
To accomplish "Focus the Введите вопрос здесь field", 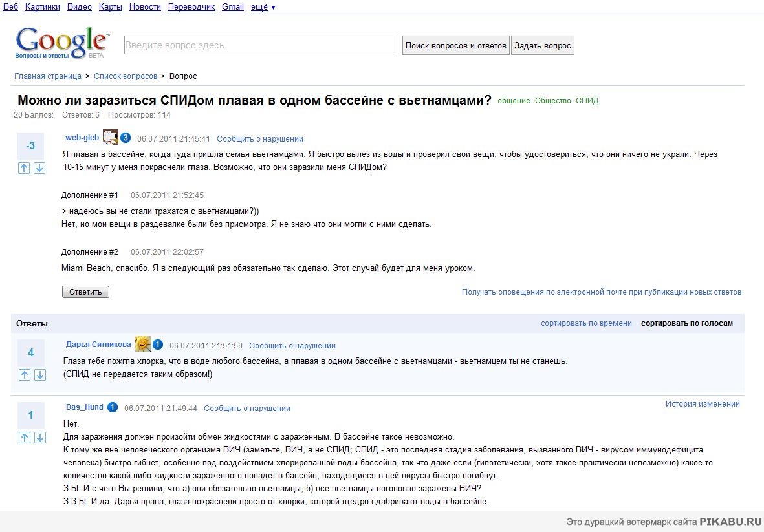I will (260, 45).
